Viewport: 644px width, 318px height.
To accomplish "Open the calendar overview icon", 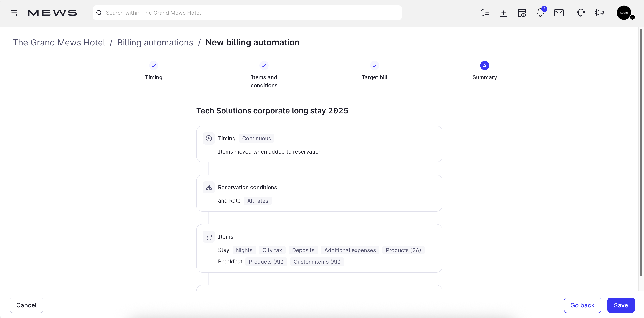I will pos(522,13).
